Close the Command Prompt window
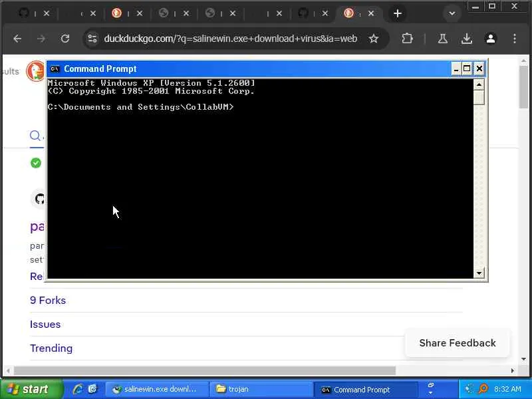 click(479, 69)
